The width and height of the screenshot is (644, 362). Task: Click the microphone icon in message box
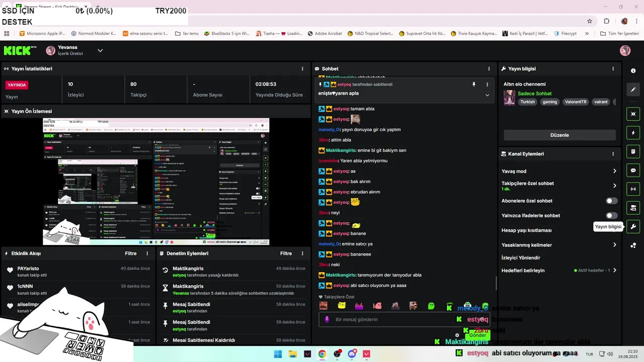pos(327,319)
